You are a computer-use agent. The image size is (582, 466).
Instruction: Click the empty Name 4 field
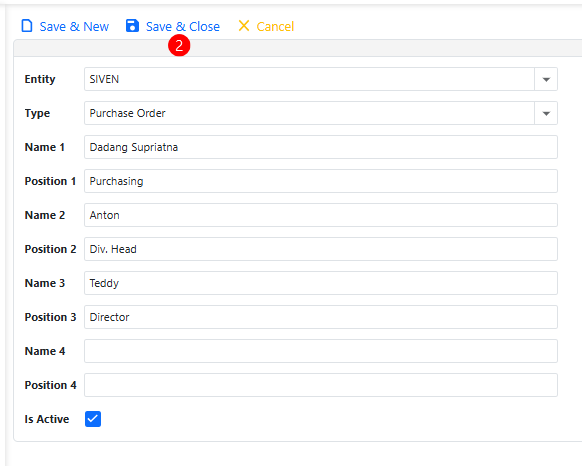[x=321, y=351]
